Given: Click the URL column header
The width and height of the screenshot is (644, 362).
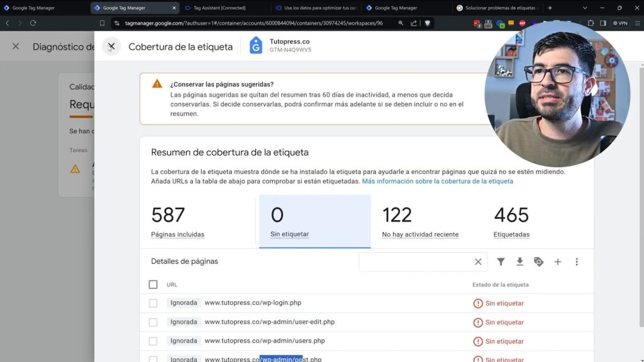Looking at the screenshot, I should (x=172, y=285).
